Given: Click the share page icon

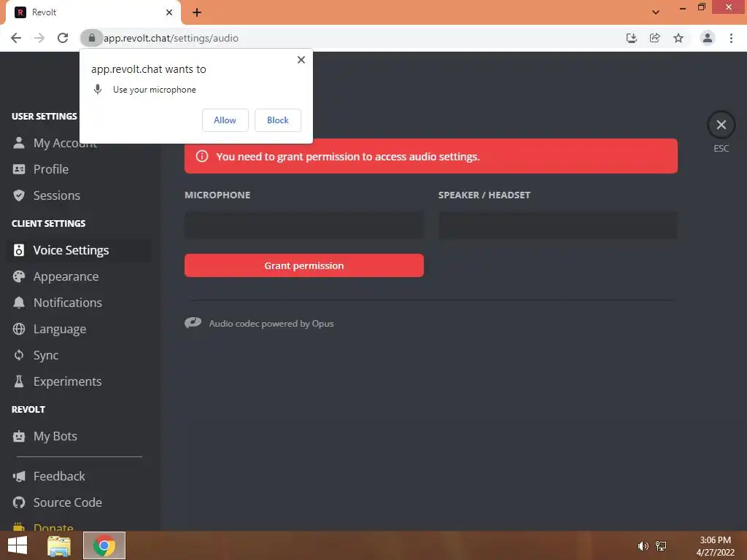Looking at the screenshot, I should (x=655, y=38).
